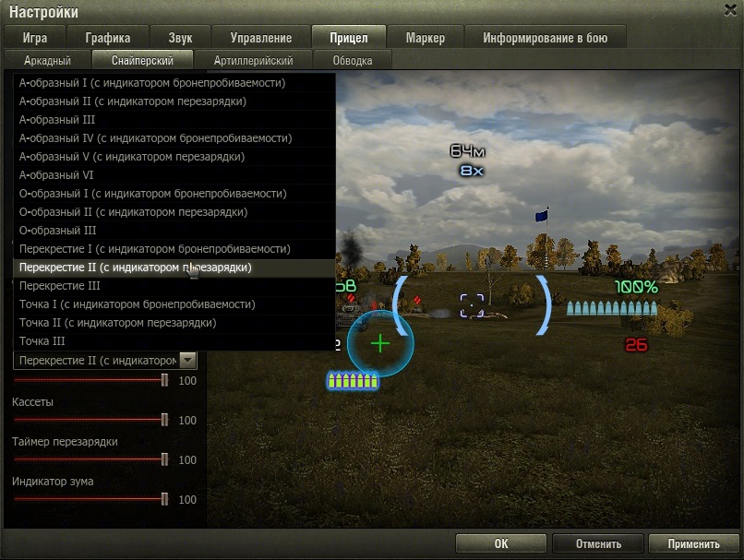
Task: Click the red 26 counter in preview
Action: tap(636, 345)
